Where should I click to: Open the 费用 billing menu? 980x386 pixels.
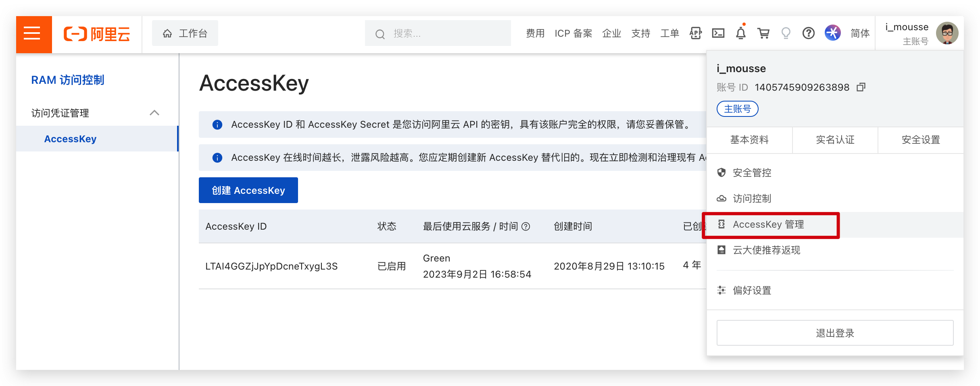[x=535, y=33]
